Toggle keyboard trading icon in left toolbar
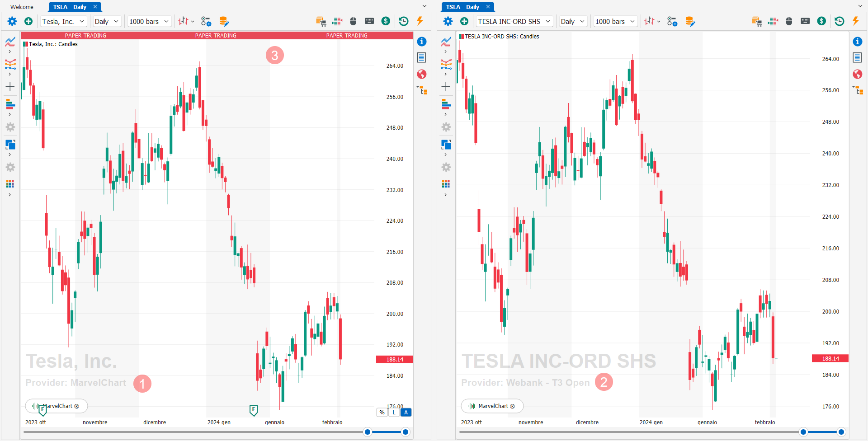 [x=369, y=21]
